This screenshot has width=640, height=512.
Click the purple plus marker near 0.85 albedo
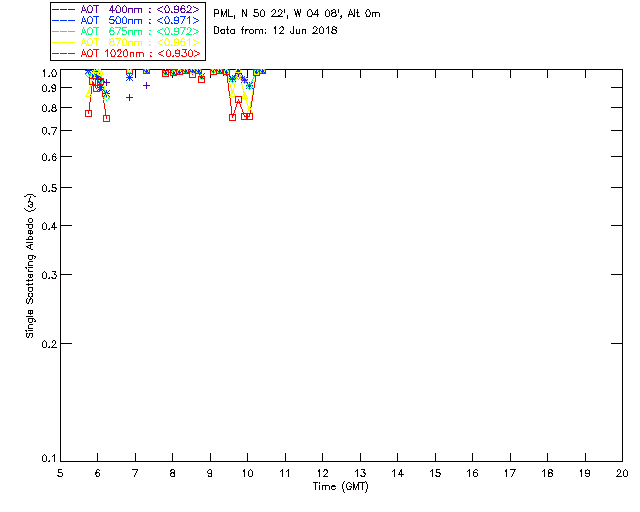129,98
